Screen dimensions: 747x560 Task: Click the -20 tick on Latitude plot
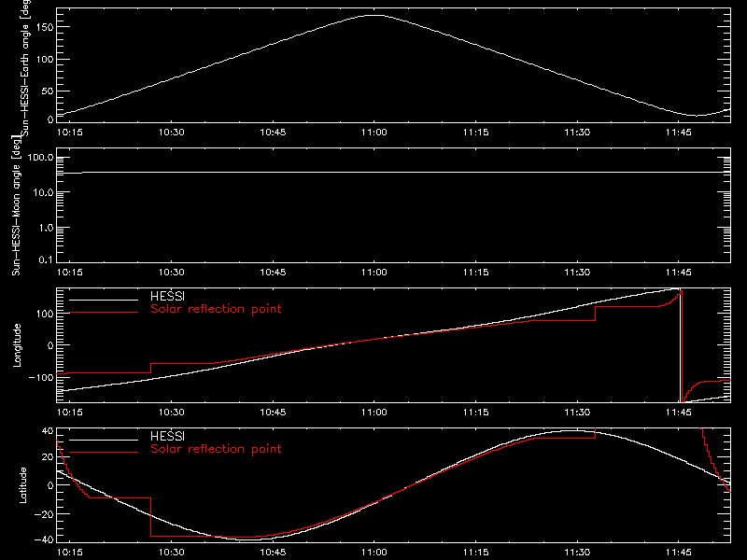(44, 514)
